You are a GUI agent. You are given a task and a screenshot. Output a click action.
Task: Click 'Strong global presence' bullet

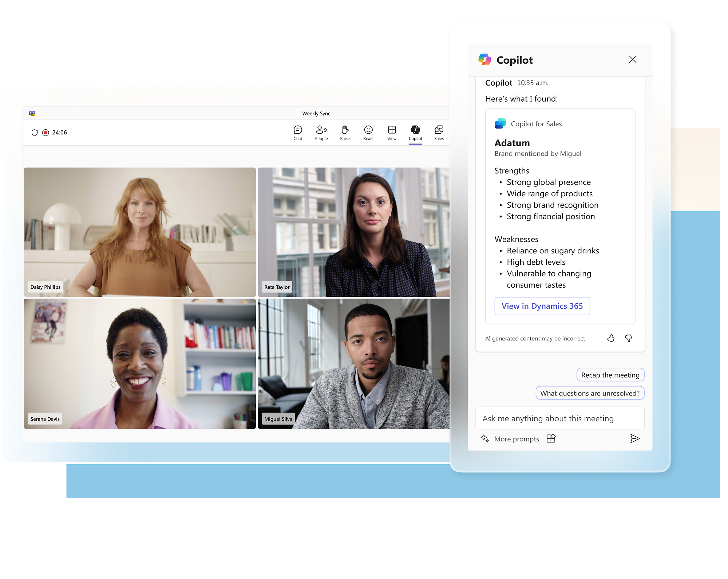549,182
